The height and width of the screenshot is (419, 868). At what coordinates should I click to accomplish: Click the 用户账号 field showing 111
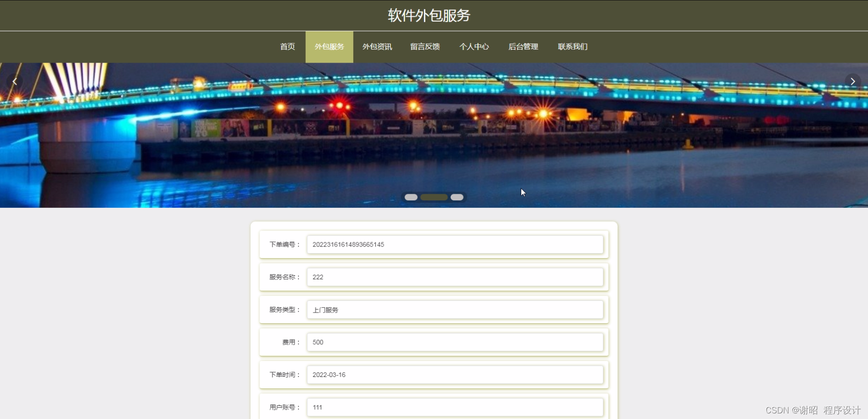click(x=455, y=407)
